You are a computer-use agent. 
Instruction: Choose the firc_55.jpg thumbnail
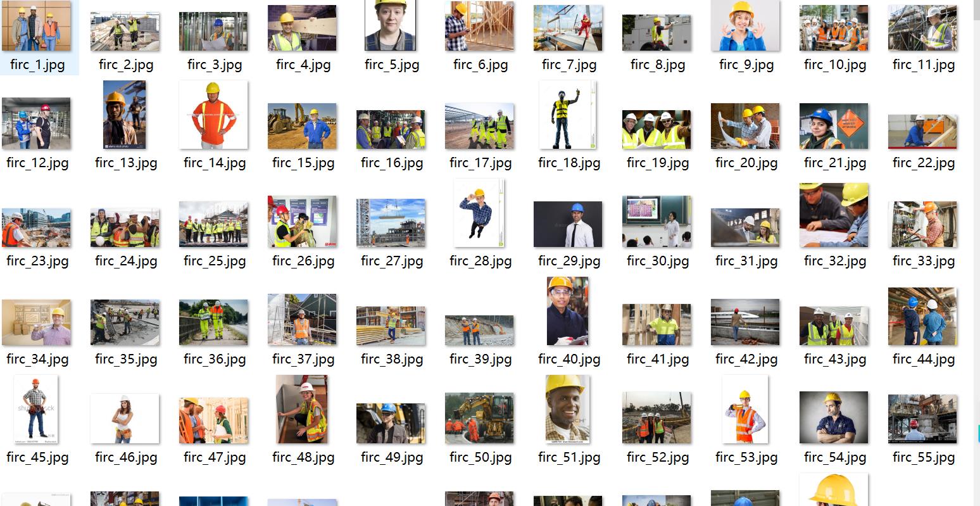click(922, 419)
